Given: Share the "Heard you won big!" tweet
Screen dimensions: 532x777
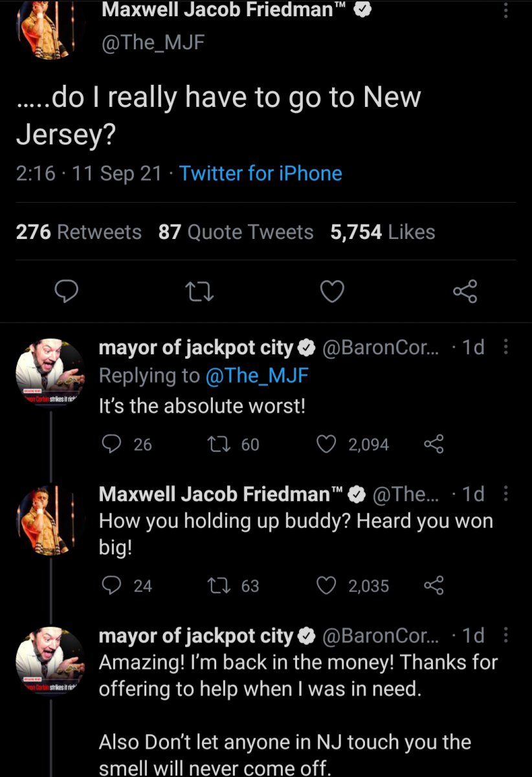Looking at the screenshot, I should (433, 586).
